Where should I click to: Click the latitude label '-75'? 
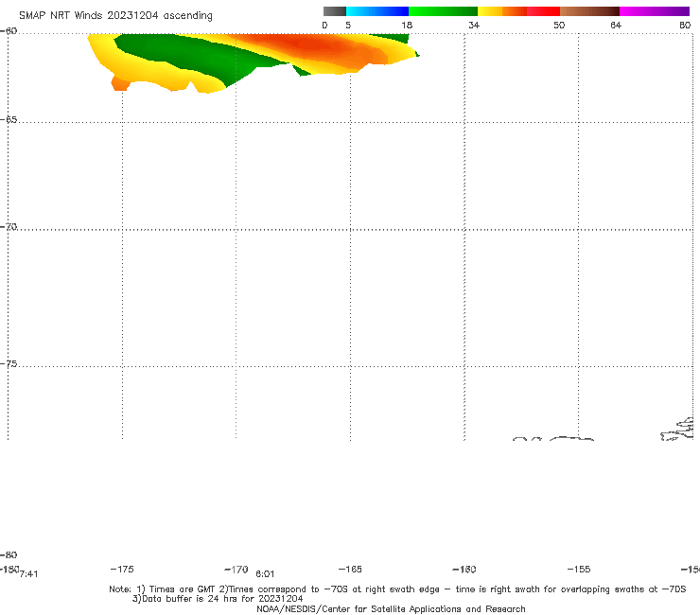click(x=9, y=364)
